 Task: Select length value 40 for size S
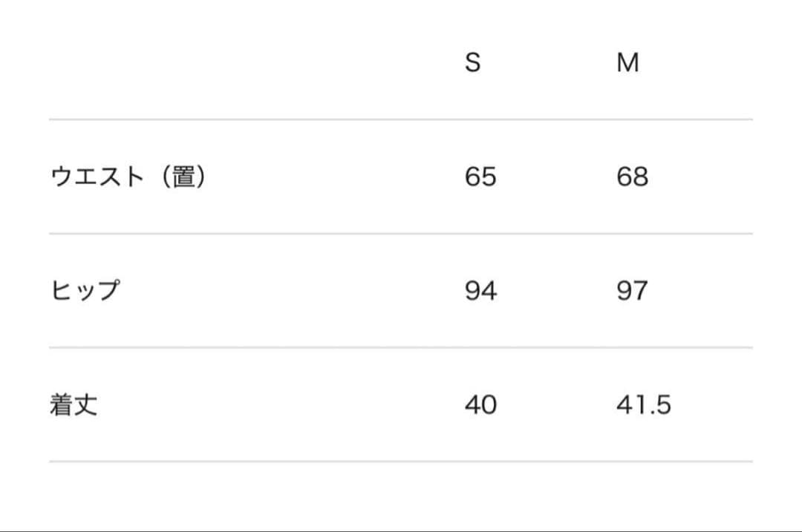coord(480,405)
